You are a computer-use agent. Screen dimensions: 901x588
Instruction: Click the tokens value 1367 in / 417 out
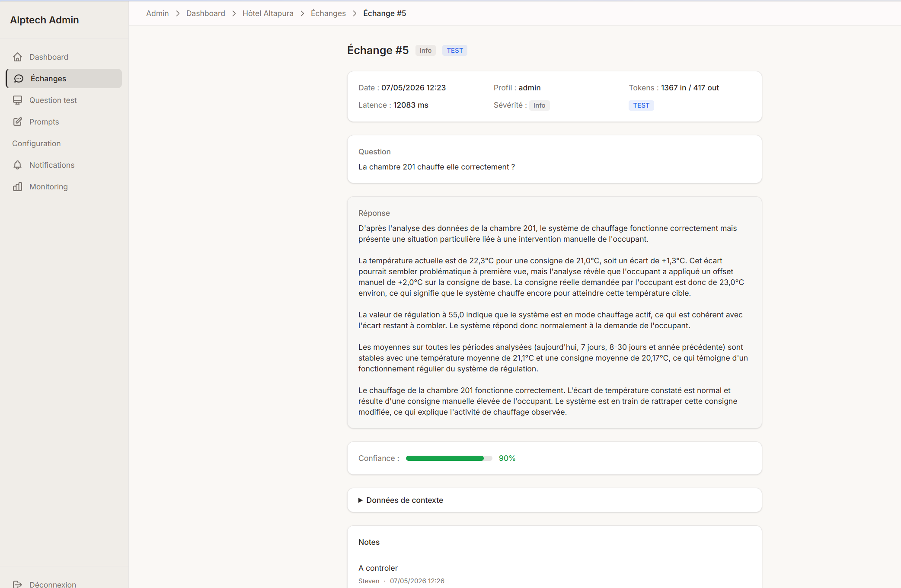point(690,88)
